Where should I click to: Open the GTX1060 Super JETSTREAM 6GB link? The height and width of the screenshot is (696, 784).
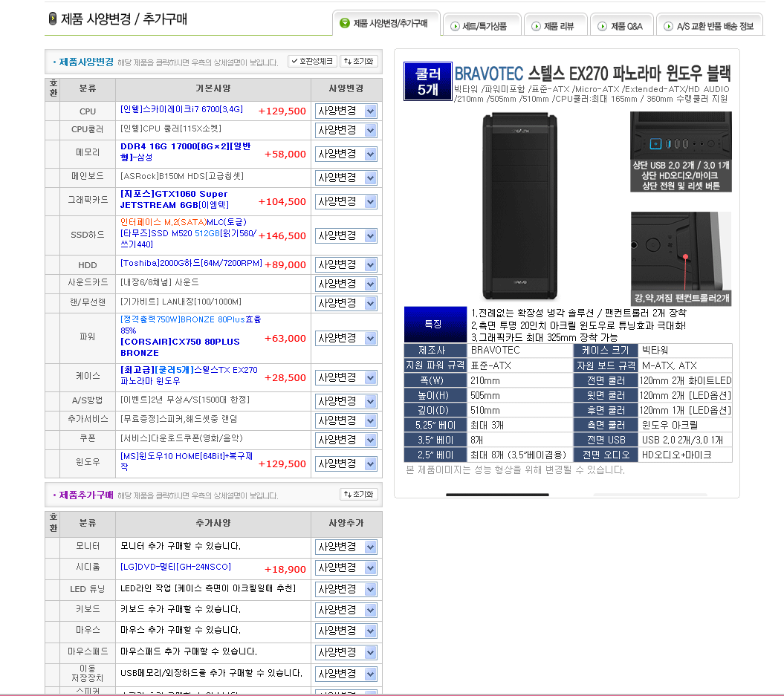click(174, 199)
